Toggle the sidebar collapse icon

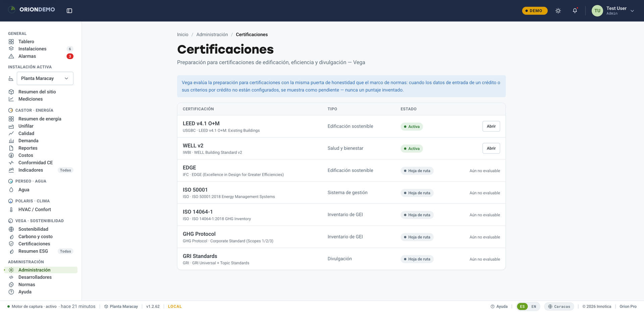[x=69, y=11]
